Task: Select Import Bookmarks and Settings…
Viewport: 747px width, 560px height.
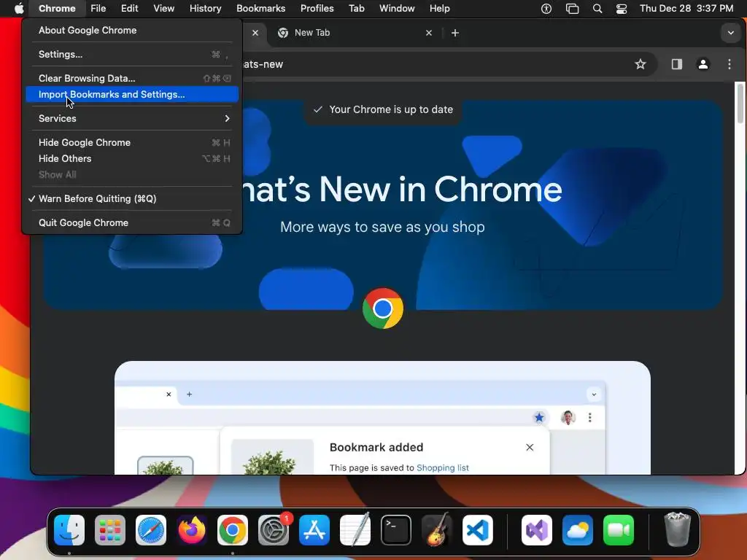Action: 132,94
